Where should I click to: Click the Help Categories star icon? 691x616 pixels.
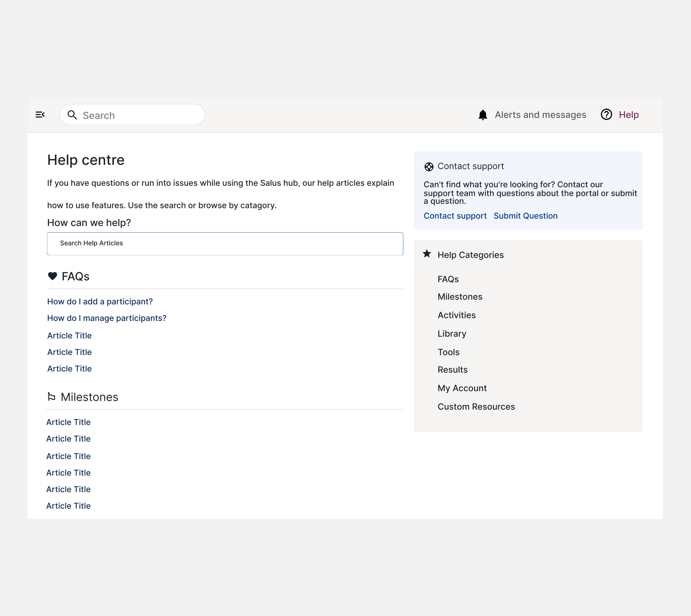427,254
